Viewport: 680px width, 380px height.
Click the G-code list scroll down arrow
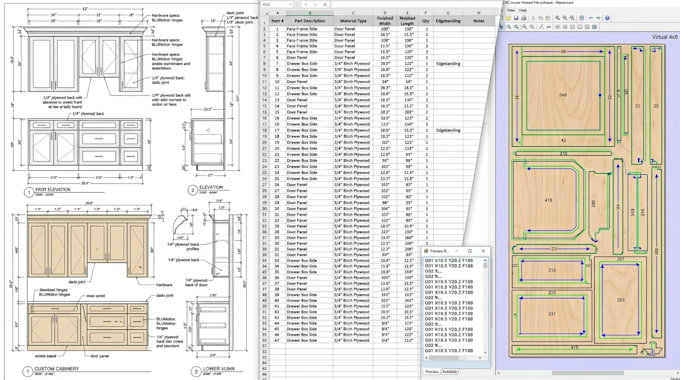(x=485, y=352)
